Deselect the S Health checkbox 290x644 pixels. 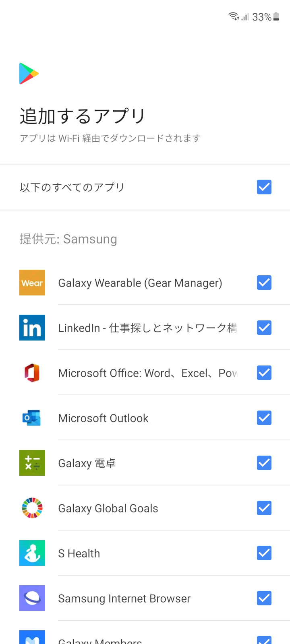click(264, 553)
